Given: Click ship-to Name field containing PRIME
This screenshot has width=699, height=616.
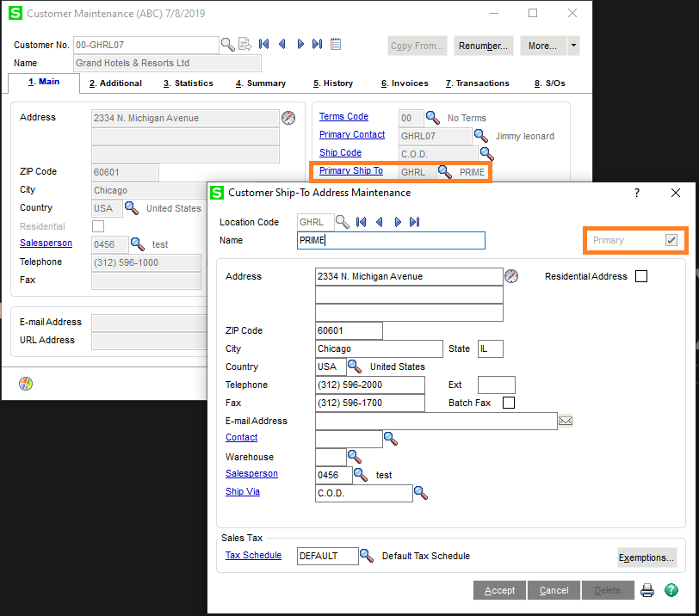Looking at the screenshot, I should [391, 240].
